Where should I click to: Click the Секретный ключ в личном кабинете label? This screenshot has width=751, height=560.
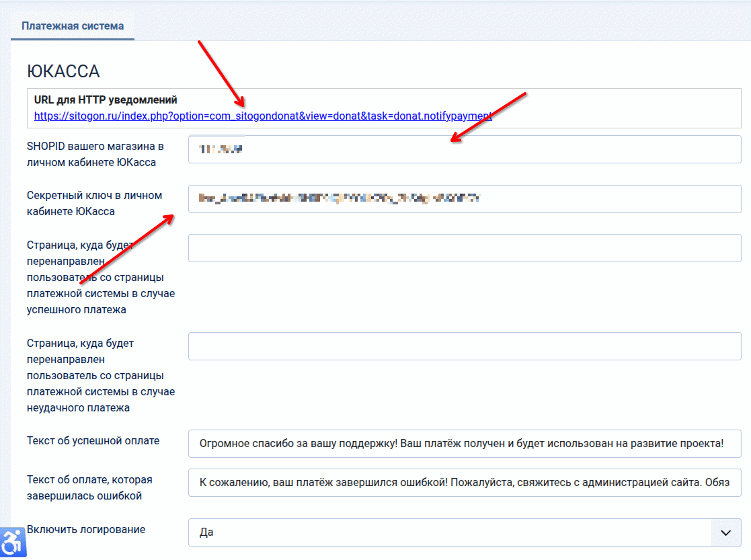94,203
